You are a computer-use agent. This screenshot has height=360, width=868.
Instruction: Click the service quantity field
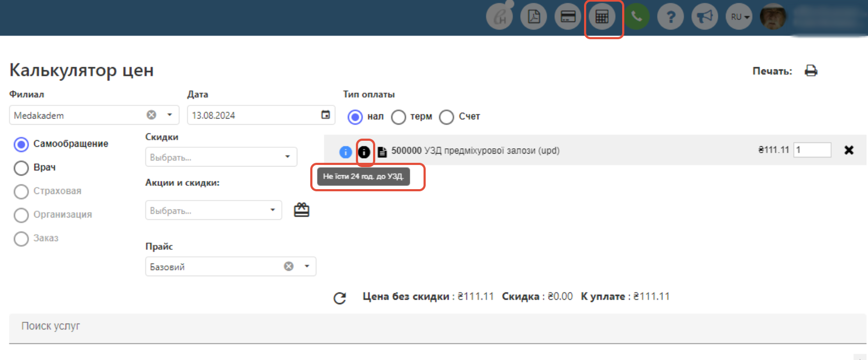(x=812, y=150)
